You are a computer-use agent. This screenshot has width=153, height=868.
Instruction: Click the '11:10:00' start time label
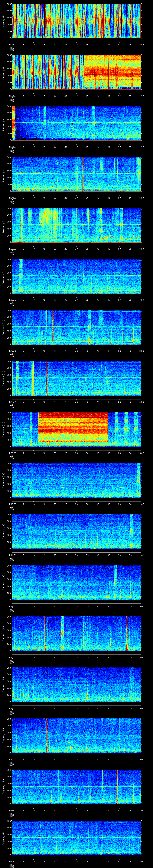tap(12, 504)
